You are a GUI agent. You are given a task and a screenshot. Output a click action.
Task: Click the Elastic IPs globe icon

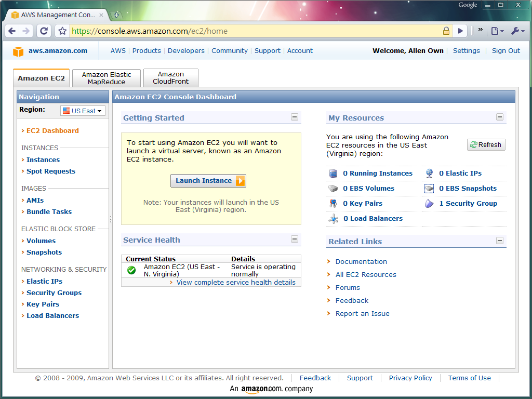click(429, 174)
